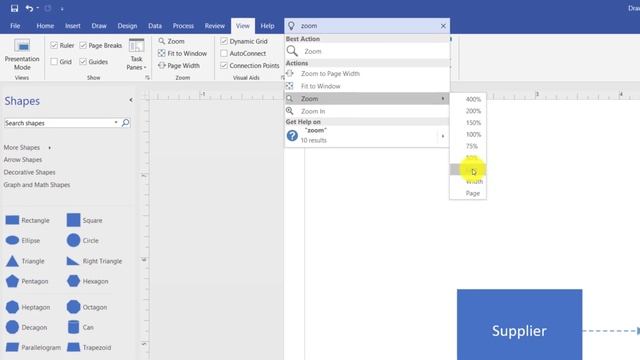Choose Zoom In action

[x=367, y=111]
